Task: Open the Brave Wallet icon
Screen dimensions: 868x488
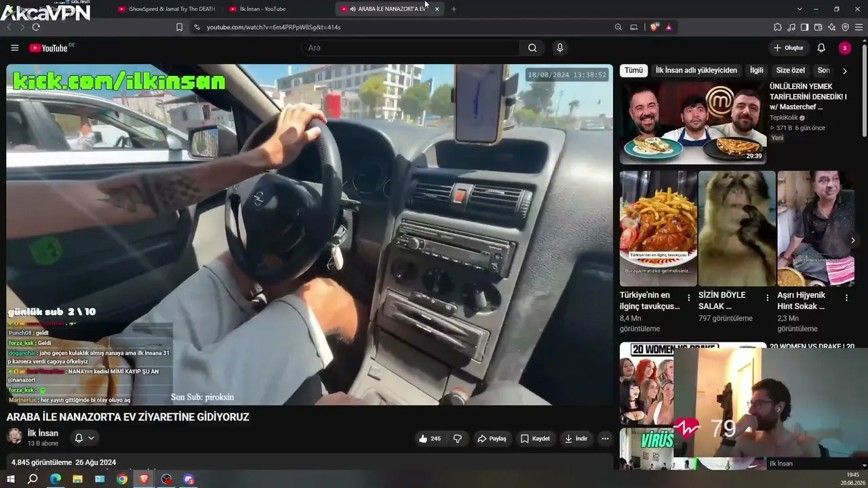Action: (x=818, y=27)
